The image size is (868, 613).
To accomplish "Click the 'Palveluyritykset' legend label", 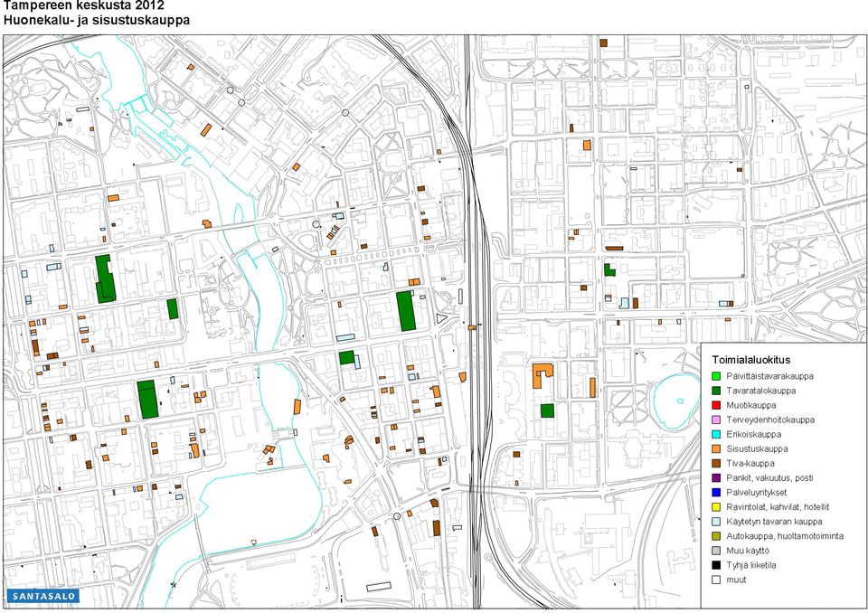I will click(757, 492).
